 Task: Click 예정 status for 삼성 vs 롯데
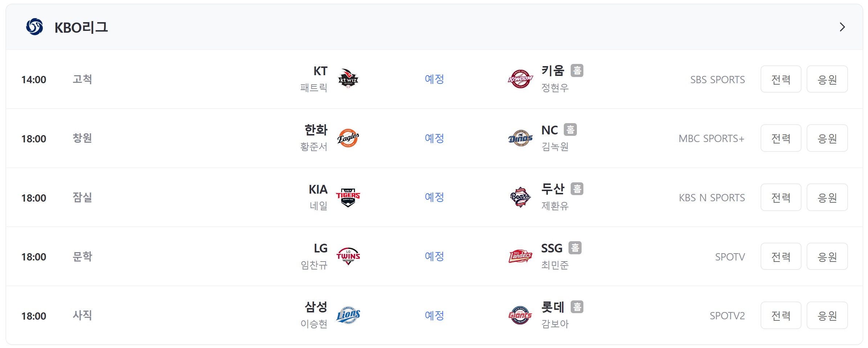435,315
